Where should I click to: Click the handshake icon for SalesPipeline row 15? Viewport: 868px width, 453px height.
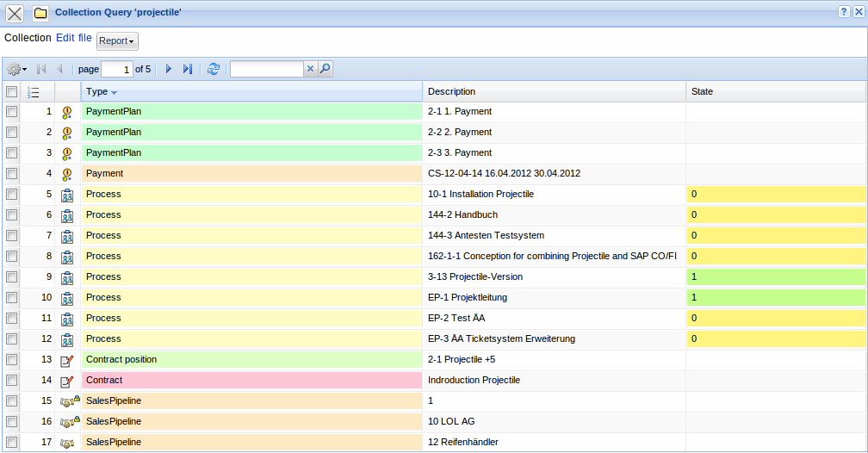coord(67,400)
